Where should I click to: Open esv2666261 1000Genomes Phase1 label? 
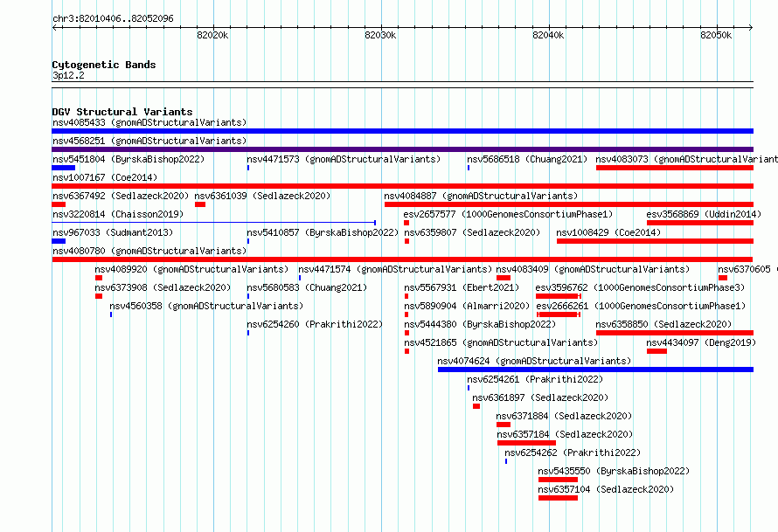tap(641, 306)
